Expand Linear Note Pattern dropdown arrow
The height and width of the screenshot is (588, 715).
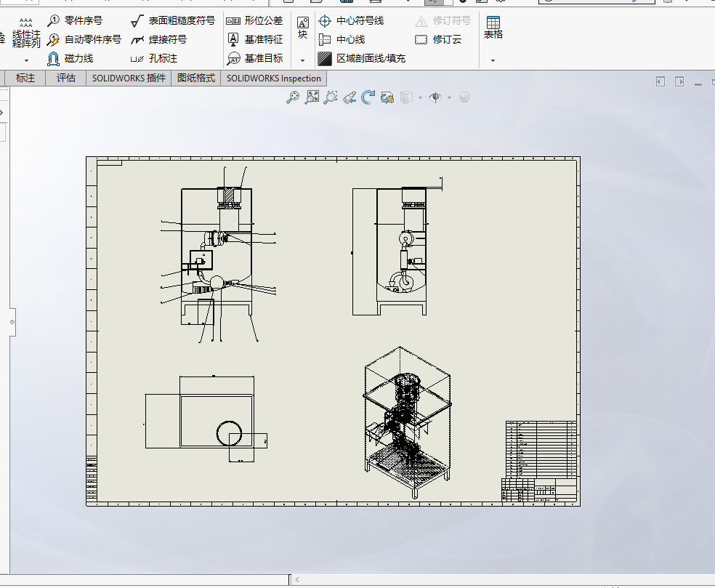pyautogui.click(x=26, y=60)
